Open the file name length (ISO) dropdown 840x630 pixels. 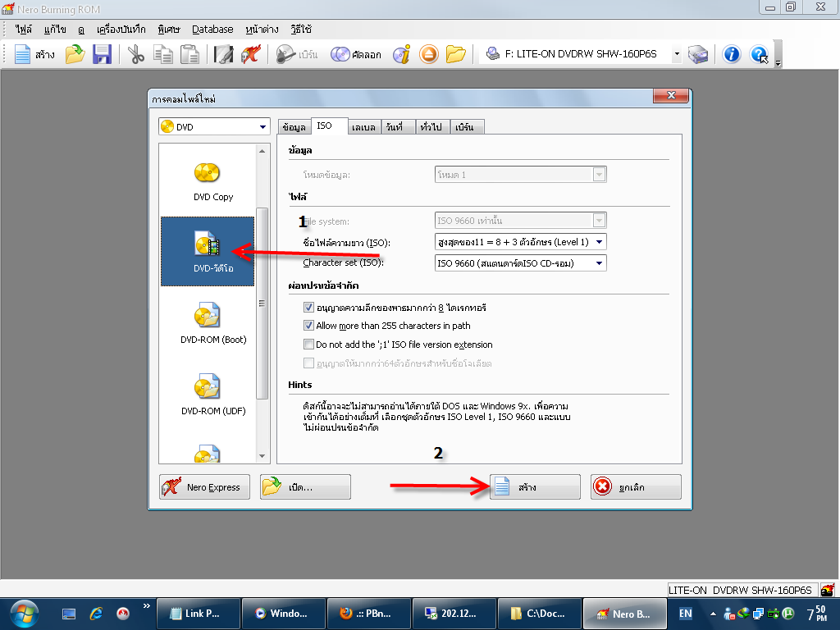point(520,242)
